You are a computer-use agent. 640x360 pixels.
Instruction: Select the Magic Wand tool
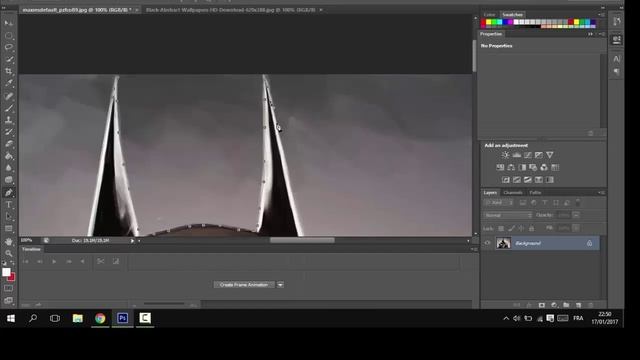pos(9,59)
